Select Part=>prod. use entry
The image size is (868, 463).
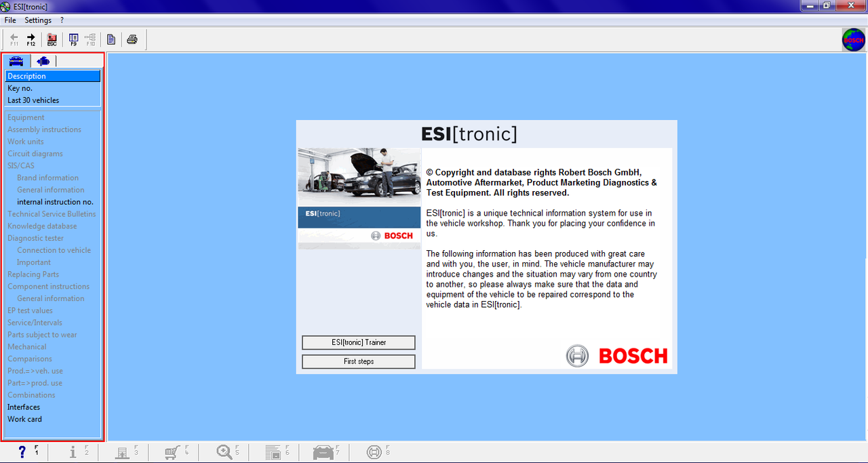[x=35, y=383]
